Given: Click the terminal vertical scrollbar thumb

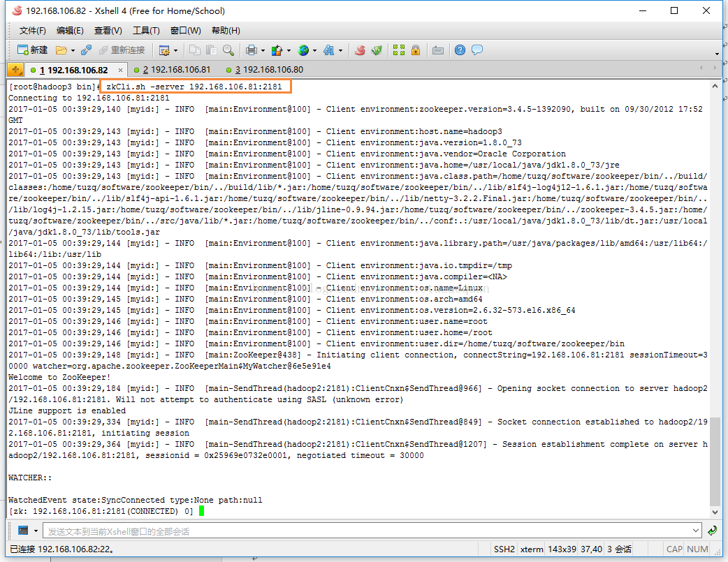Looking at the screenshot, I should [715, 461].
